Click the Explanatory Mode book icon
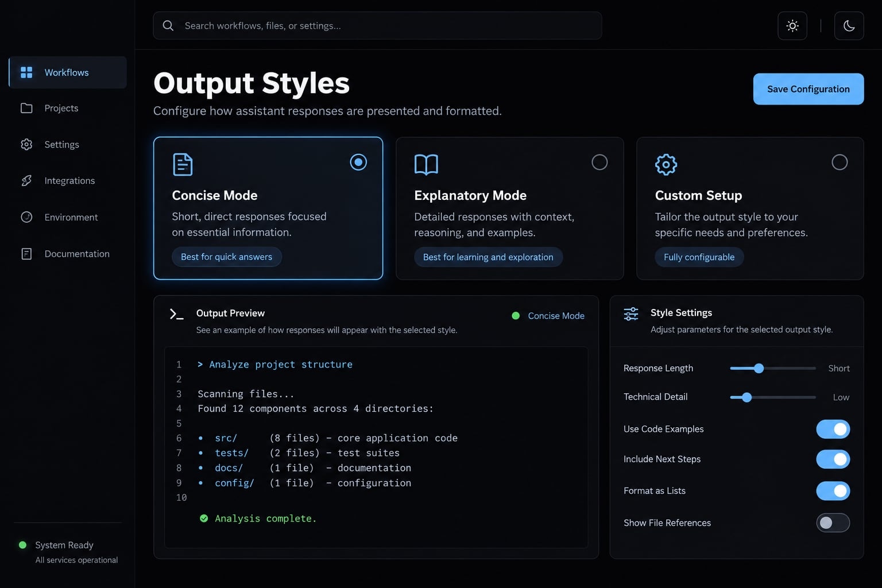 click(x=426, y=164)
